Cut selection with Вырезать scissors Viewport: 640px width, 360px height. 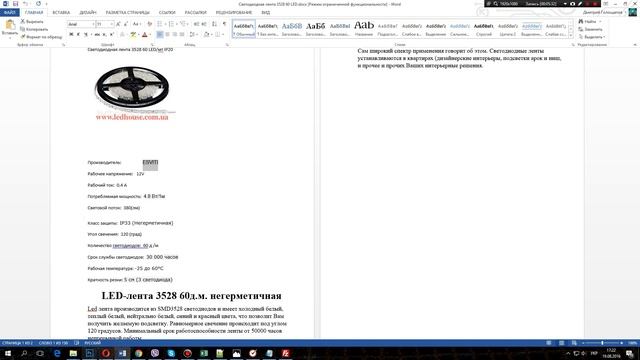(32, 21)
